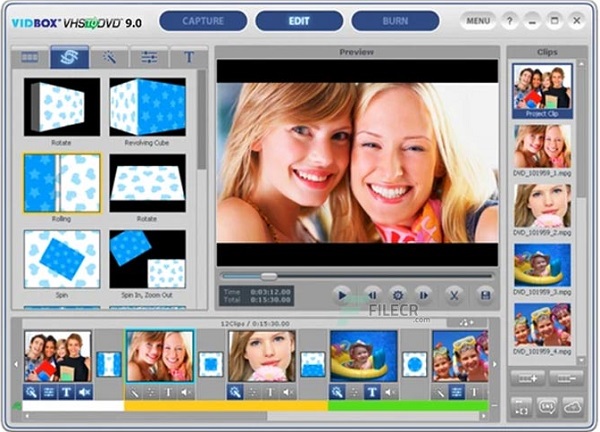This screenshot has width=600, height=432.
Task: Click the music add button above storyboard
Action: [467, 323]
